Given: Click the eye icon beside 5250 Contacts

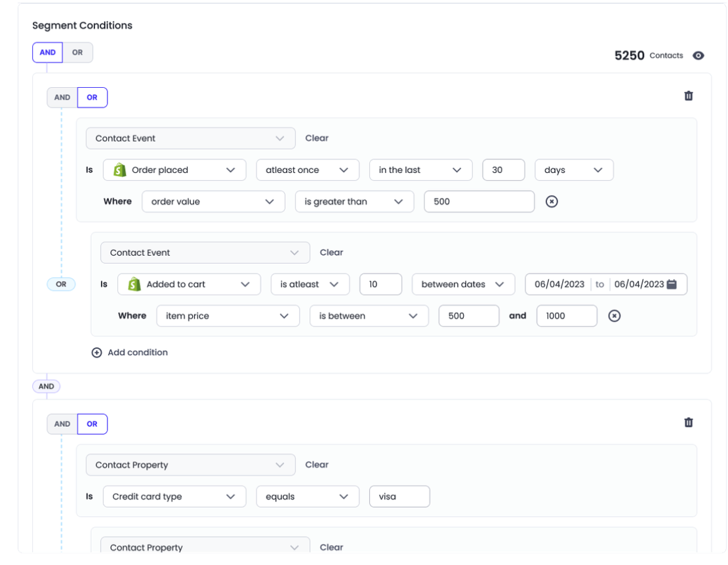Looking at the screenshot, I should pos(698,56).
